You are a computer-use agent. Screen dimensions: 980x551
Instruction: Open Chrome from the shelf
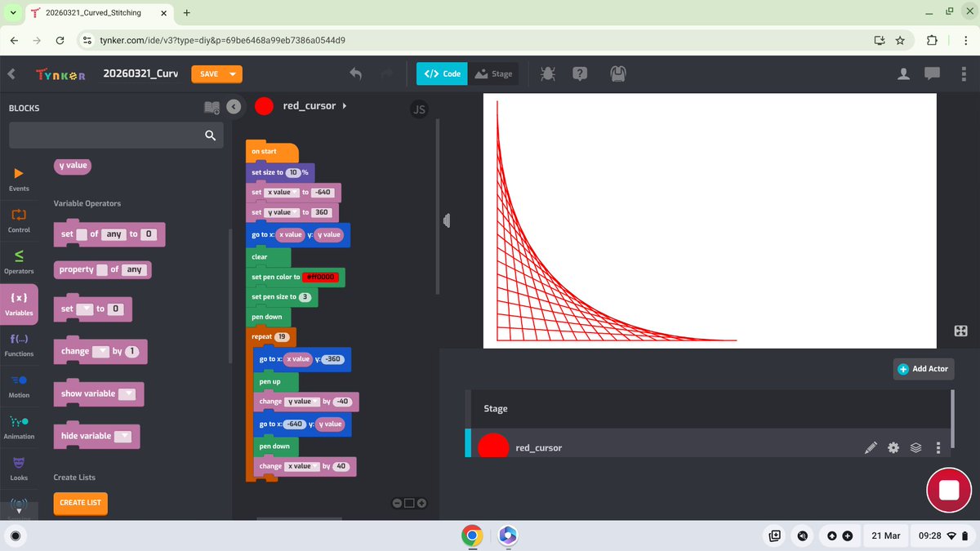point(472,535)
